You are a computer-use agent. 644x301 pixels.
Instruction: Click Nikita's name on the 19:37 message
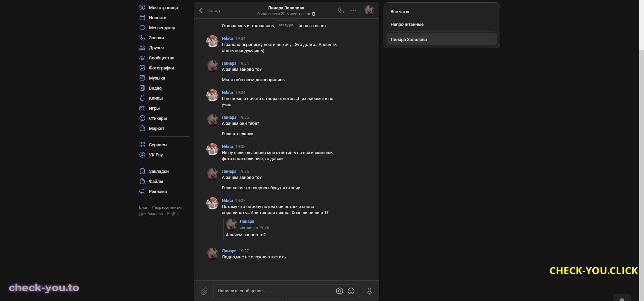[227, 200]
